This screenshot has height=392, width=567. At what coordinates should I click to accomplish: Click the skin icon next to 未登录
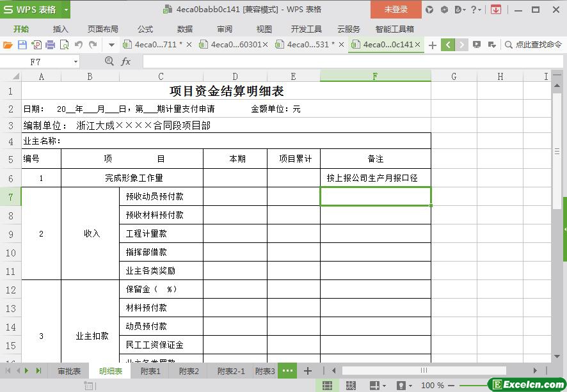(429, 10)
